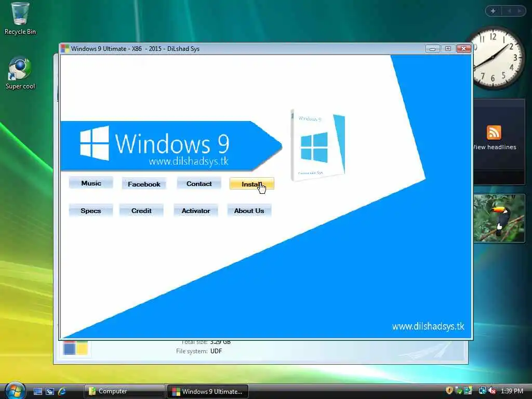
Task: Launch Internet Explorer from Quick Launch
Action: (x=62, y=391)
